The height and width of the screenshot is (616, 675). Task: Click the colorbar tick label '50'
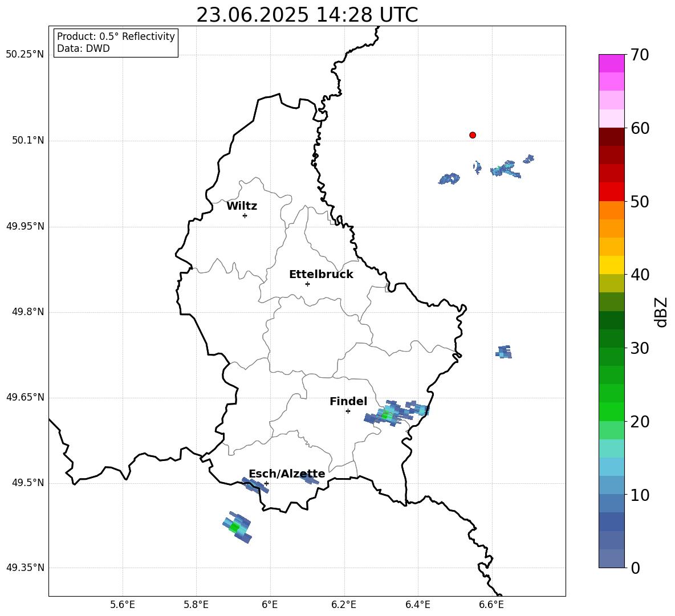pyautogui.click(x=640, y=202)
